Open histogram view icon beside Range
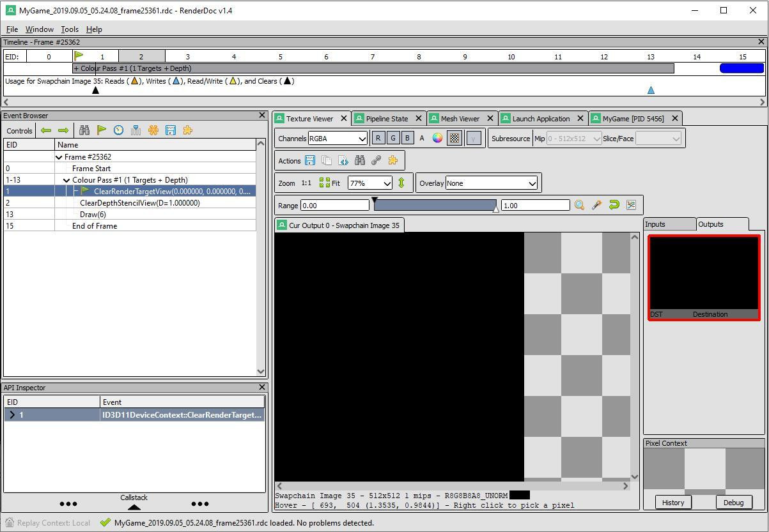This screenshot has height=532, width=769. coord(631,205)
